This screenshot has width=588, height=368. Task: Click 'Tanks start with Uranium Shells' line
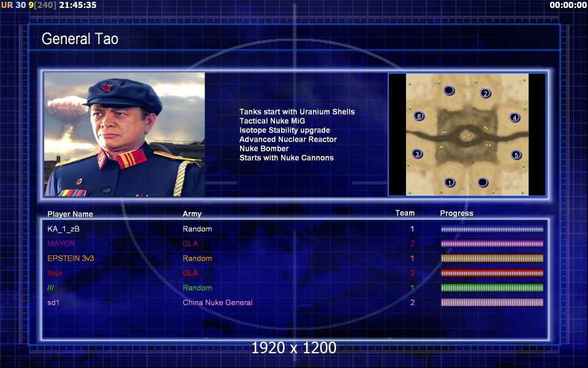pos(297,112)
